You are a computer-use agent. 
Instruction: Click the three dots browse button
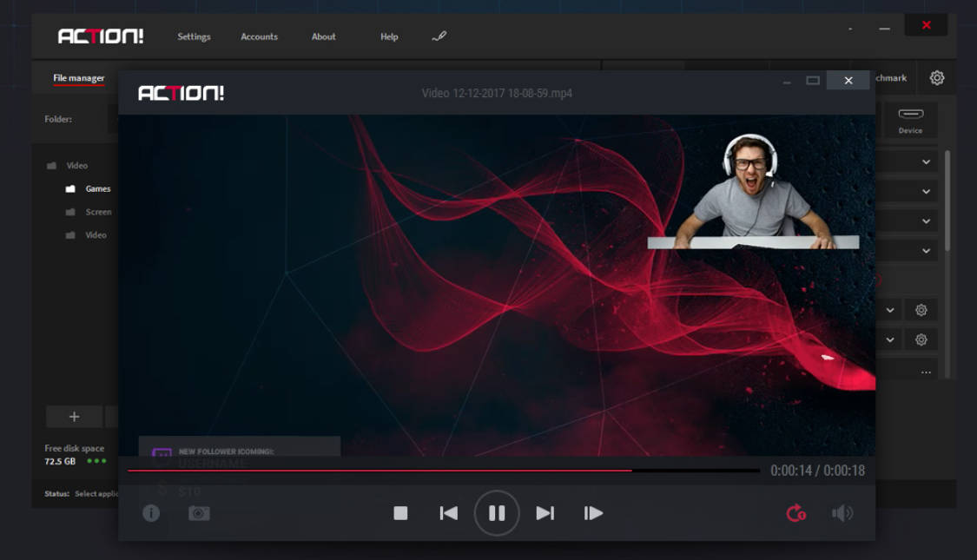coord(926,372)
